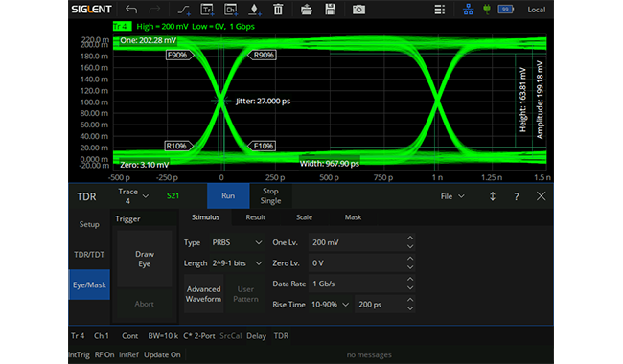
Task: Open the Mask tab
Action: [x=353, y=217]
